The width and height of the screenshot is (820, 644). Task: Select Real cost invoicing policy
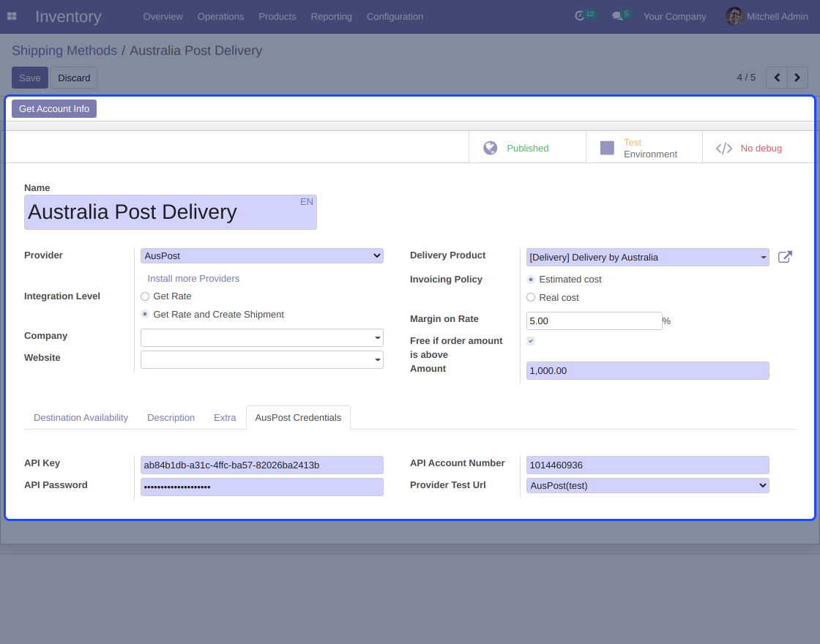coord(531,297)
